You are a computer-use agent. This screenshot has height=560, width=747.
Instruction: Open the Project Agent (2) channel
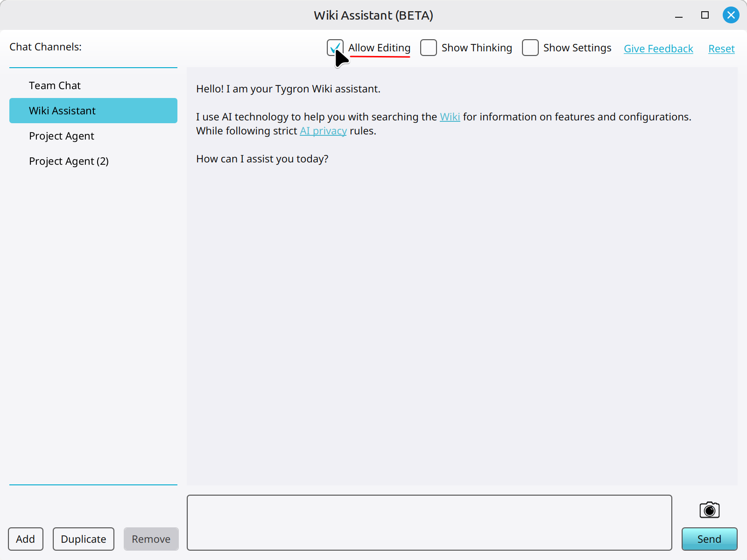click(x=93, y=161)
